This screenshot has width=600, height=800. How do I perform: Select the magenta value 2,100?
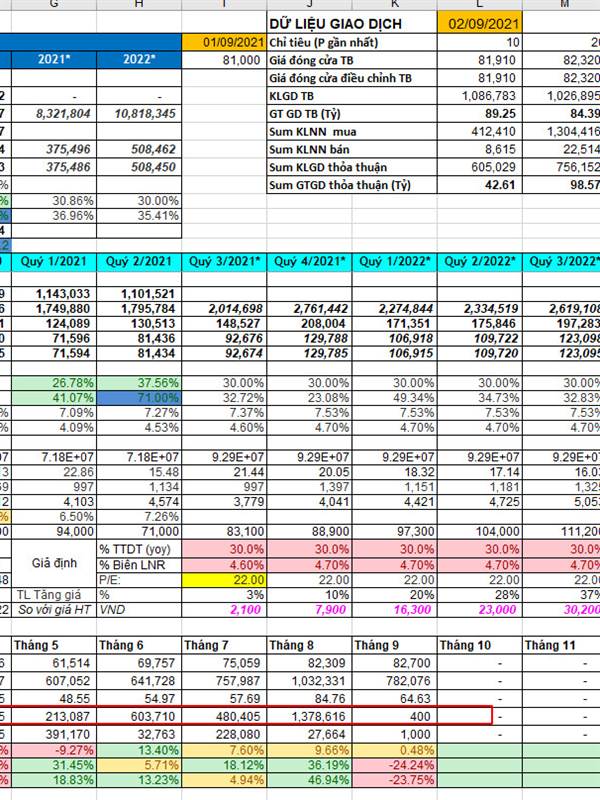(224, 609)
